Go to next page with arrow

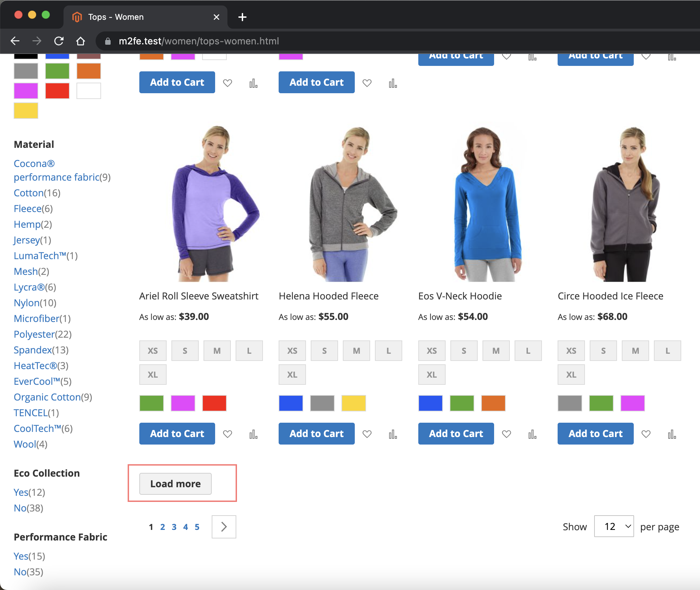(224, 526)
